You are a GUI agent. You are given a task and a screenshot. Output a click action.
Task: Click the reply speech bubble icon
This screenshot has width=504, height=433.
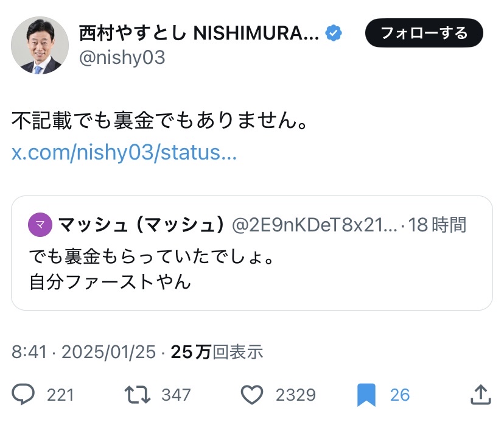23,395
